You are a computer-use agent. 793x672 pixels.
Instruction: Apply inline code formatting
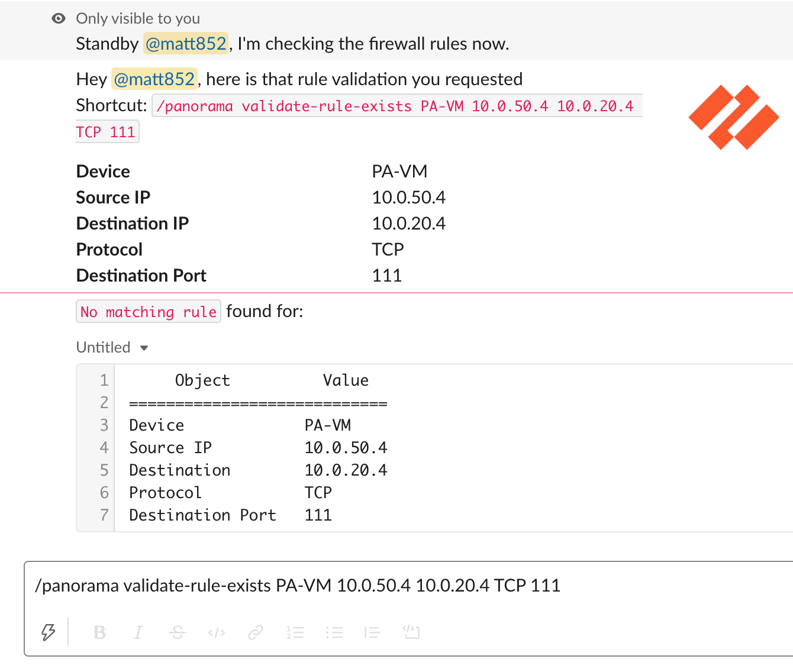click(x=217, y=633)
